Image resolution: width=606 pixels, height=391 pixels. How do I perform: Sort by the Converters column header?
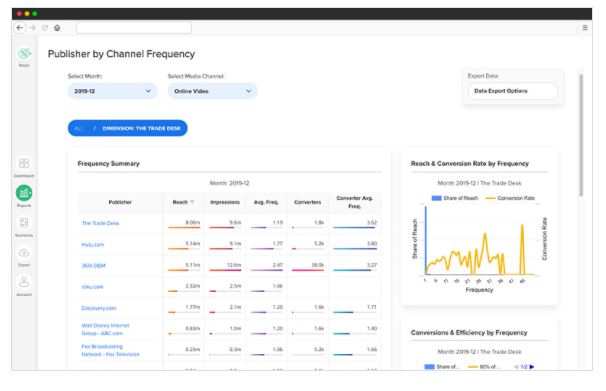pos(308,202)
